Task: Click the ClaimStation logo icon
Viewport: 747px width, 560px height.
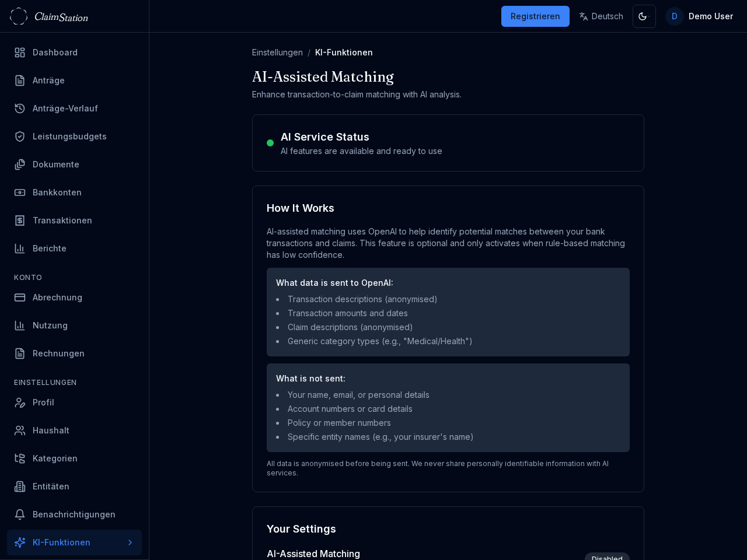Action: pyautogui.click(x=19, y=16)
